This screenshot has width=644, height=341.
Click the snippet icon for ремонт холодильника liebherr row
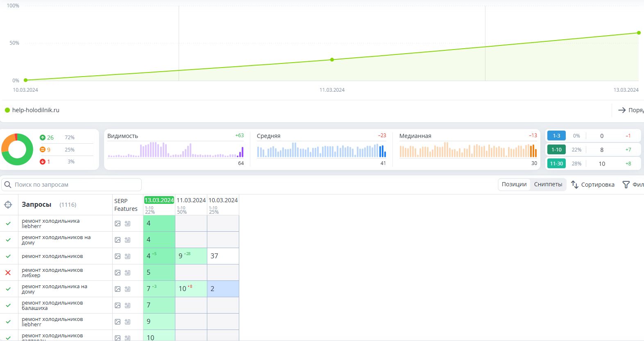[x=127, y=224]
